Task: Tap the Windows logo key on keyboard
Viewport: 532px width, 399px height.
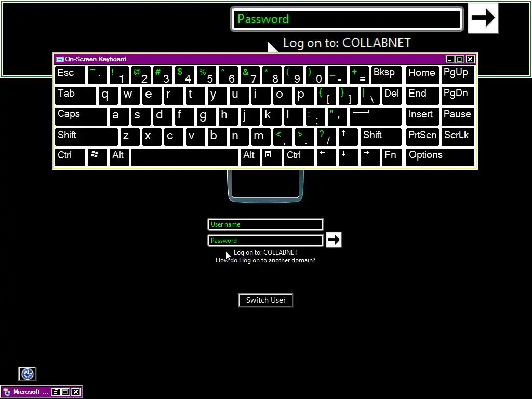Action: point(97,157)
